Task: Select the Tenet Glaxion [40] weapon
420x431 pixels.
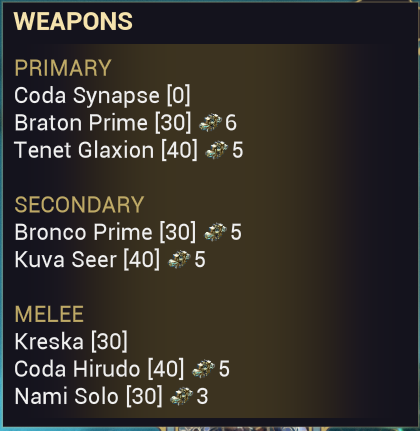Action: coord(106,150)
